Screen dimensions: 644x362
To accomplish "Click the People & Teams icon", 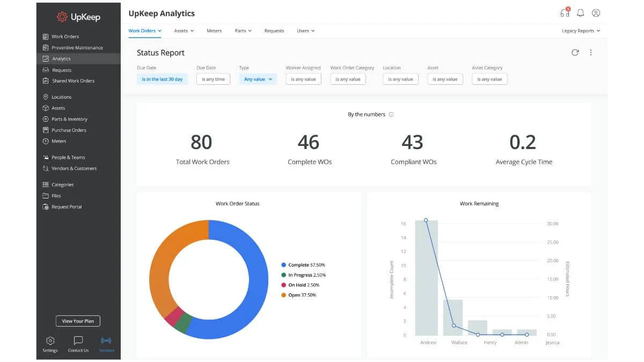I will 46,158.
